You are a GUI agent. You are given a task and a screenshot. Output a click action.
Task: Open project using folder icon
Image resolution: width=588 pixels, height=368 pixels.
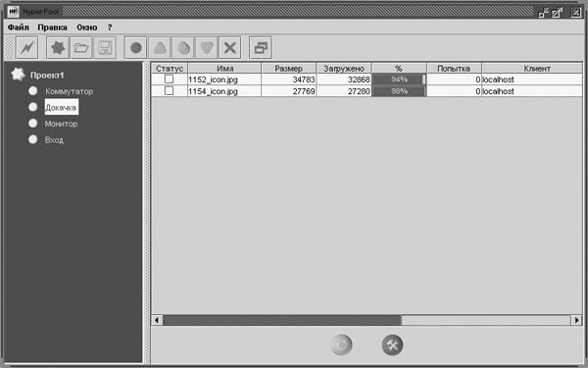(81, 48)
